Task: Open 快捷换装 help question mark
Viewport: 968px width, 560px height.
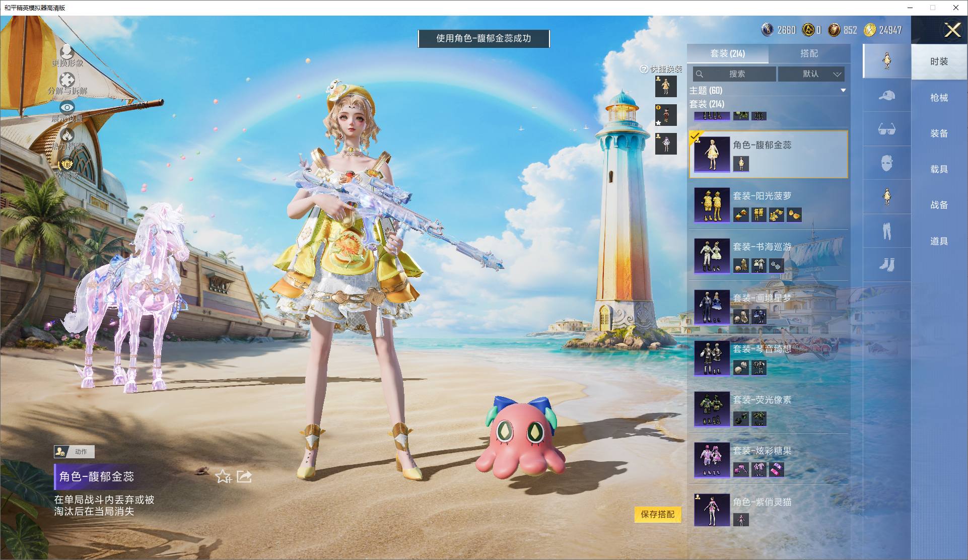Action: (644, 69)
